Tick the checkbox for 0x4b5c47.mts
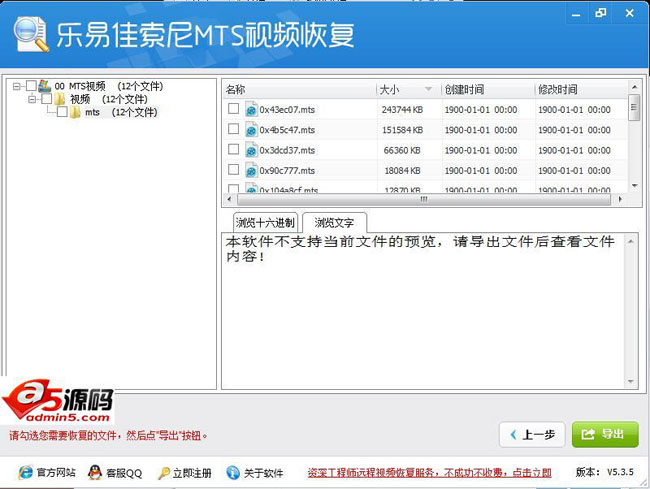 (233, 129)
